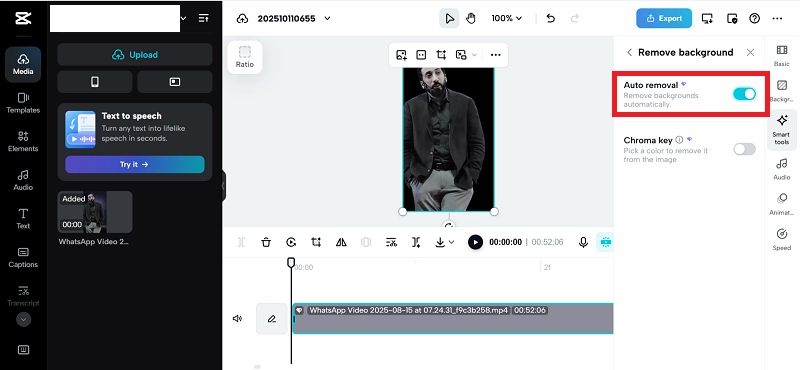
Task: Open the Captions panel
Action: pos(23,257)
